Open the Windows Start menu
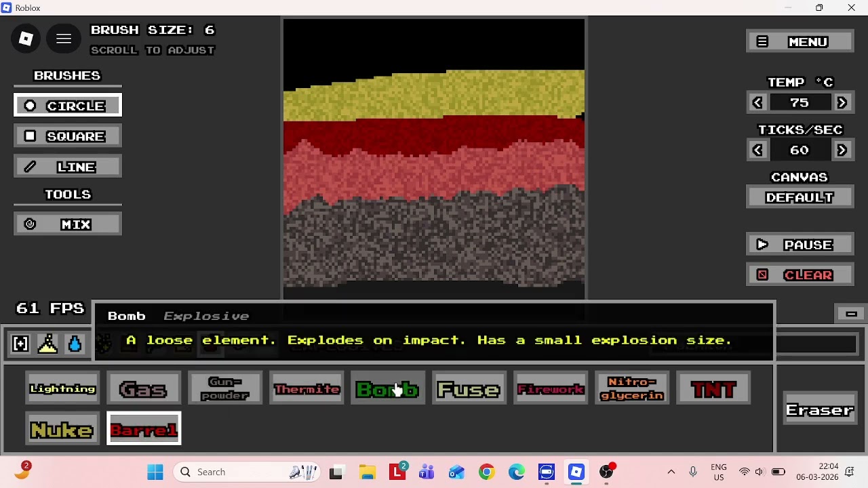Screen dimensions: 868x488 (x=155, y=472)
